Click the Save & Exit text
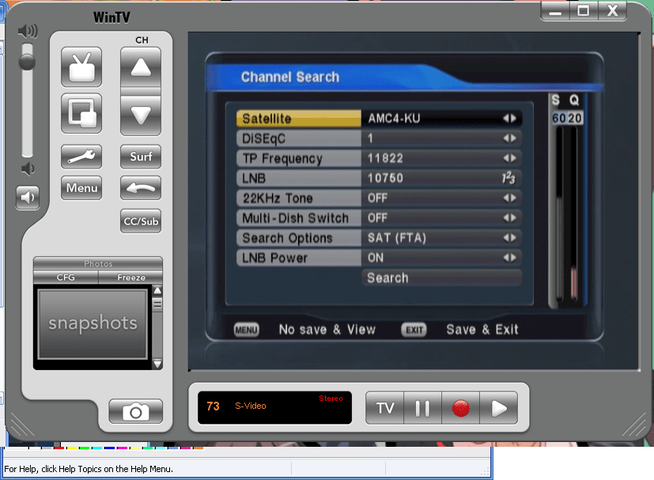The image size is (654, 480). [x=482, y=329]
